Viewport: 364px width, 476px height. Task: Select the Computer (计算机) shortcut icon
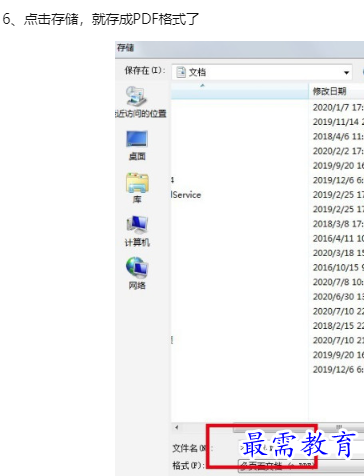pos(137,231)
